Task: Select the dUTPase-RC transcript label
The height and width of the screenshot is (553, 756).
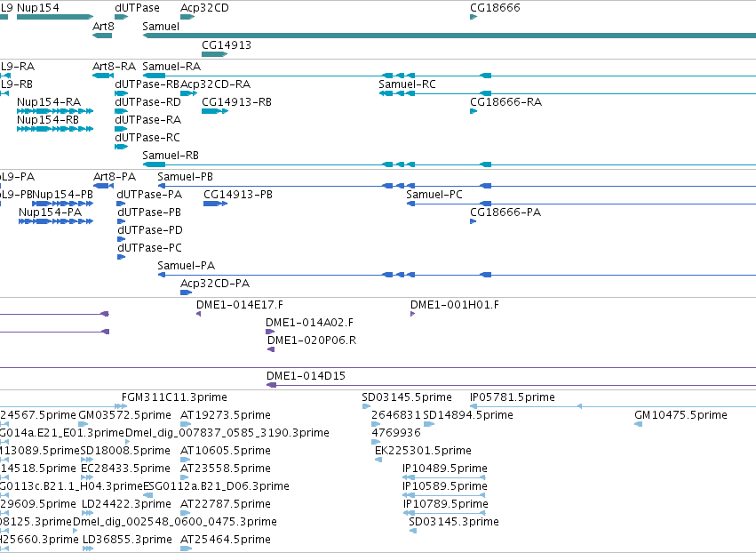Action: tap(147, 138)
